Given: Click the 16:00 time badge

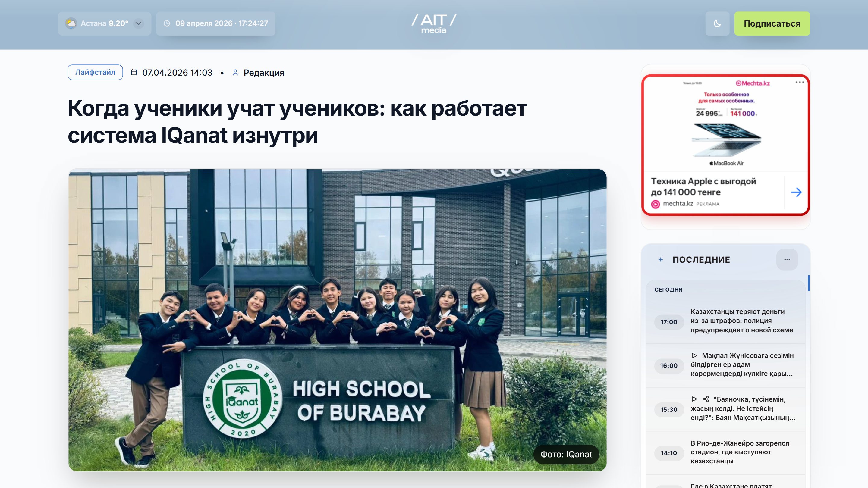Looking at the screenshot, I should pyautogui.click(x=668, y=365).
